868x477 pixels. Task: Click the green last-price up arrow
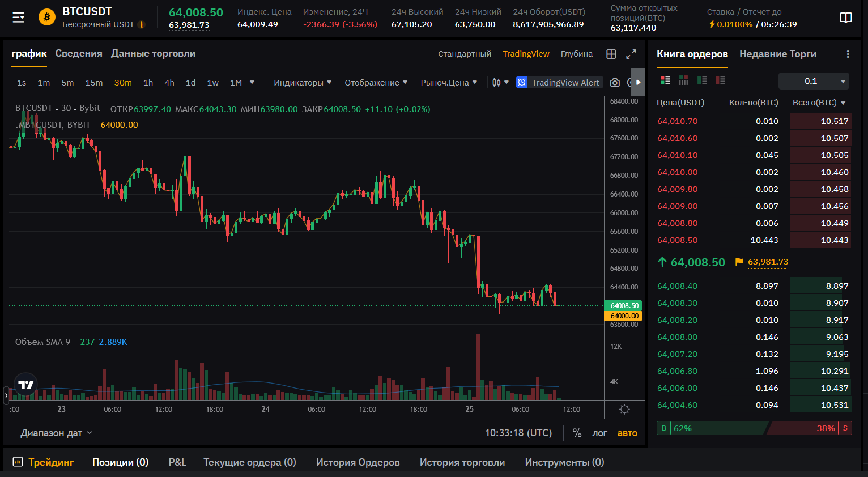(662, 262)
